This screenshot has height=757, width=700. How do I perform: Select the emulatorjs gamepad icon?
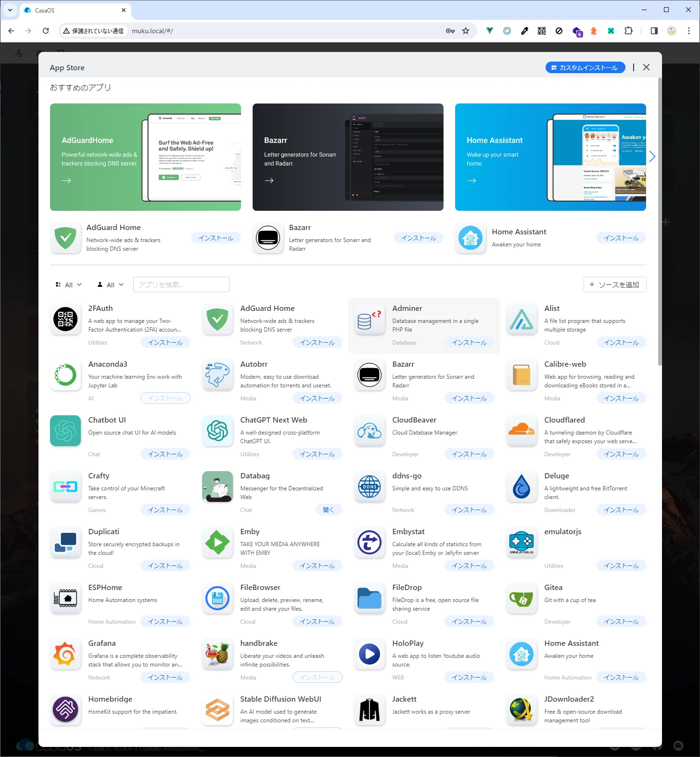pos(522,542)
